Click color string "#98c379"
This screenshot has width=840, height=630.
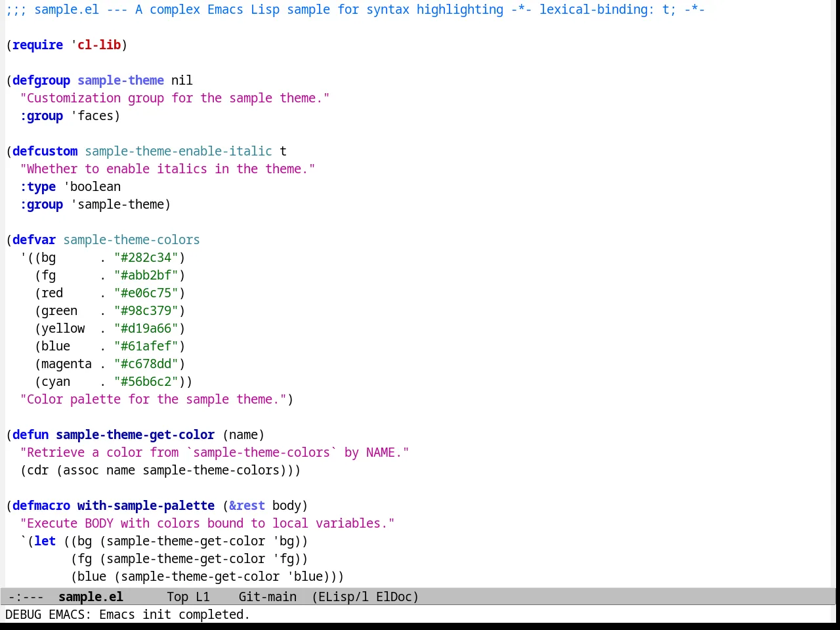click(146, 310)
